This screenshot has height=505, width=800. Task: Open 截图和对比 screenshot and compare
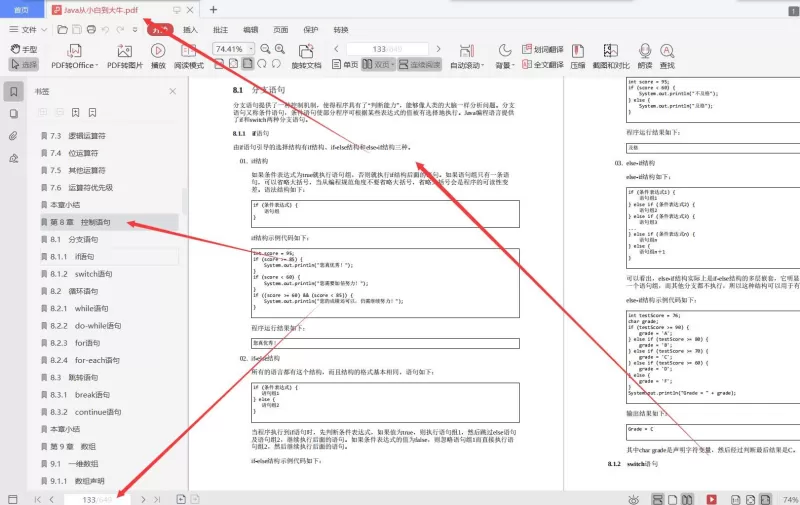pyautogui.click(x=611, y=57)
